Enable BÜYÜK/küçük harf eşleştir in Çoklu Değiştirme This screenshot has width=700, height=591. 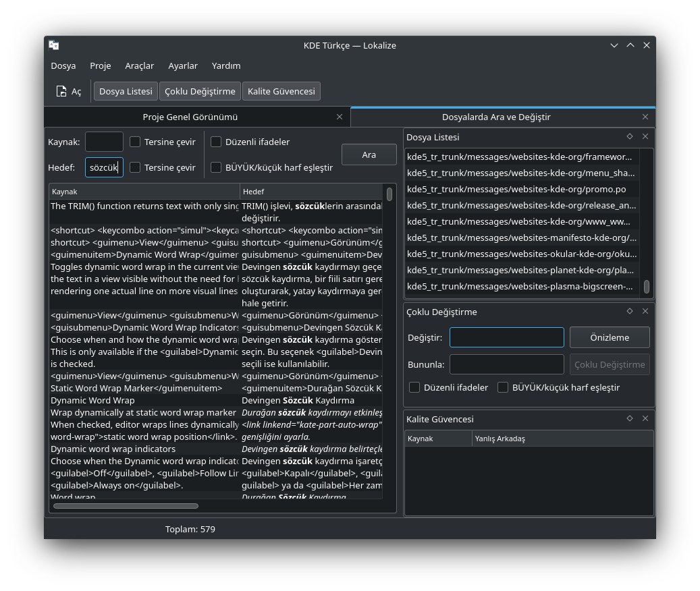click(503, 387)
